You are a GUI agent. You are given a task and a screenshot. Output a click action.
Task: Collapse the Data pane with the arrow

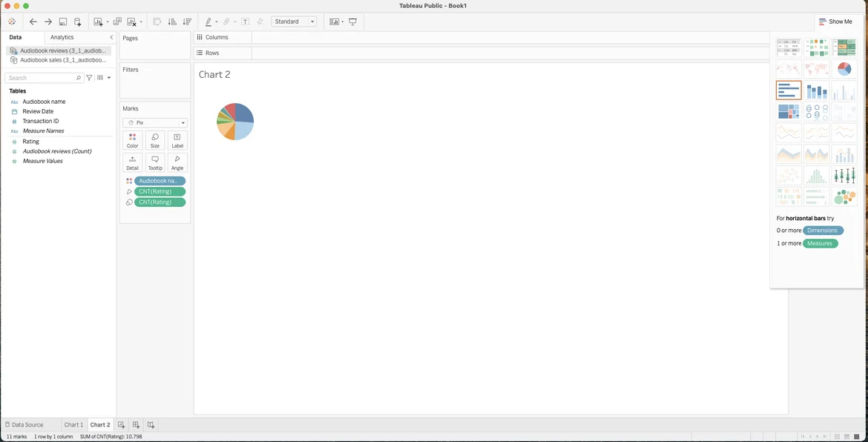(111, 37)
